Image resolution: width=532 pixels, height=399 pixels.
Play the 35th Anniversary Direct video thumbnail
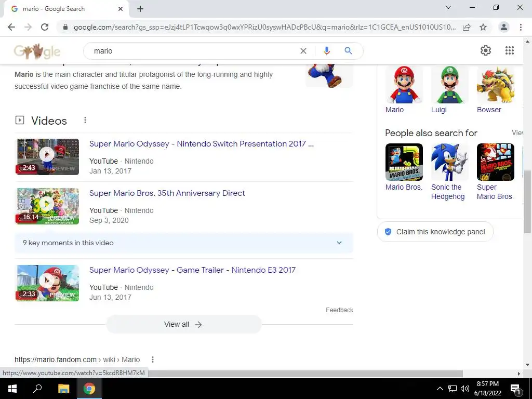pos(48,206)
